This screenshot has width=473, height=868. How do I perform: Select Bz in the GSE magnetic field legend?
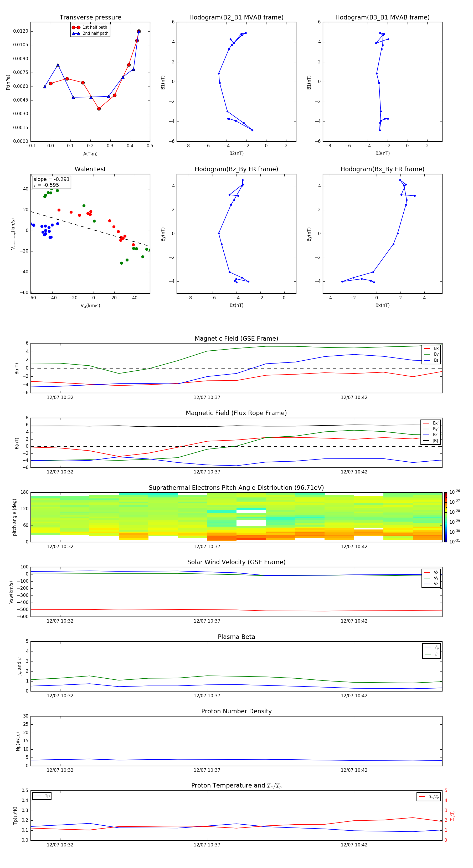[431, 360]
